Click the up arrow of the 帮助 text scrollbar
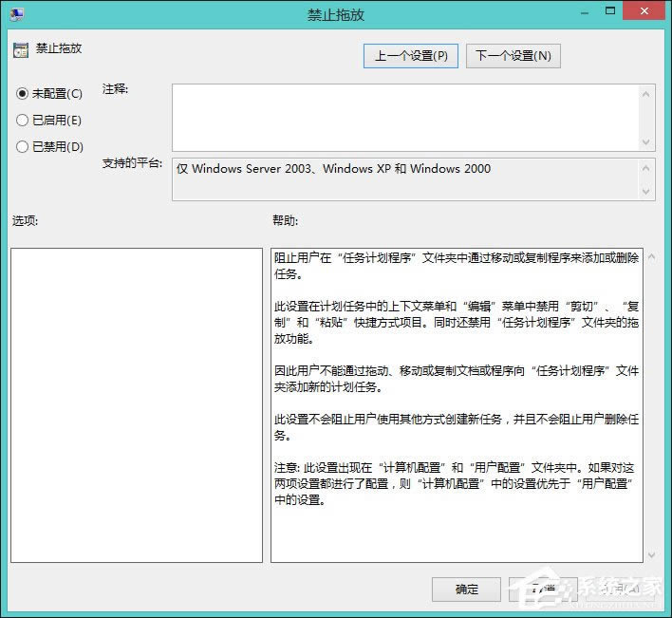The width and height of the screenshot is (672, 618). pyautogui.click(x=651, y=256)
